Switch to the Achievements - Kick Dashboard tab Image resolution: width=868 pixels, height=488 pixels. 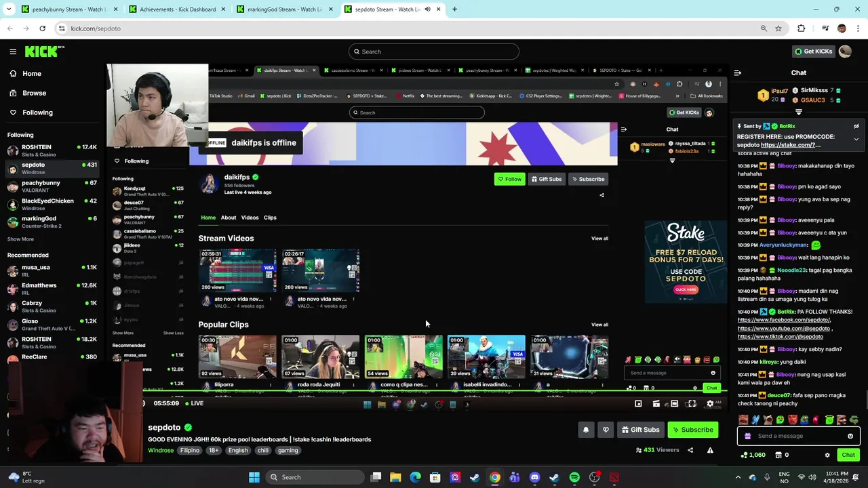coord(178,9)
